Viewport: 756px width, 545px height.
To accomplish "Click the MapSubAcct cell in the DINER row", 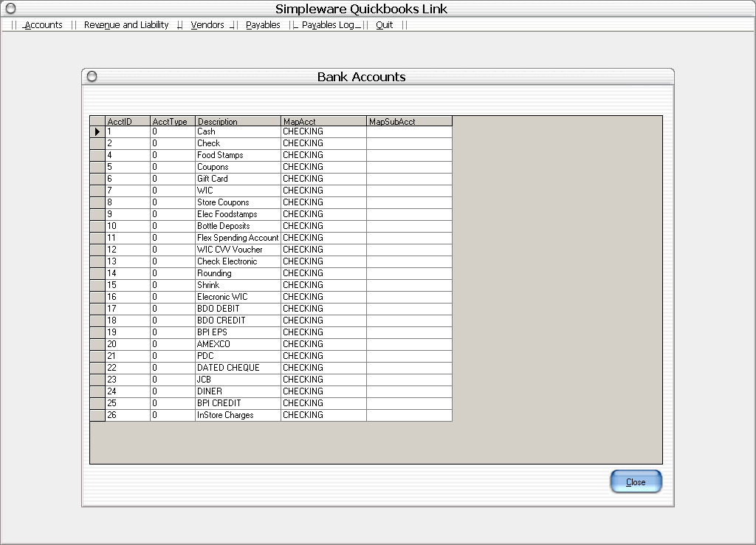I will click(x=410, y=391).
